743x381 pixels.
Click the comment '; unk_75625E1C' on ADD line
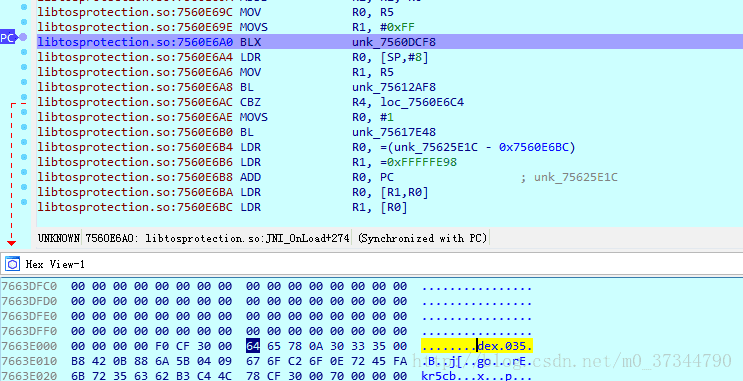click(569, 178)
